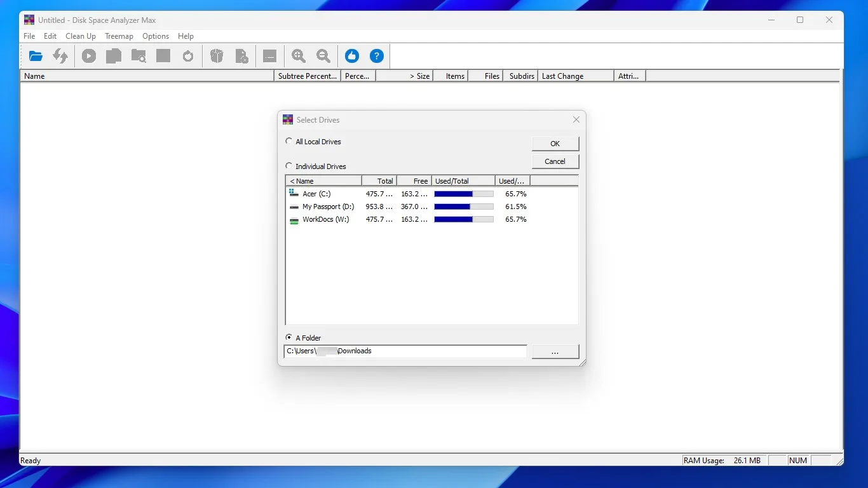Click the NUM status bar indicator
This screenshot has width=868, height=488.
point(798,461)
